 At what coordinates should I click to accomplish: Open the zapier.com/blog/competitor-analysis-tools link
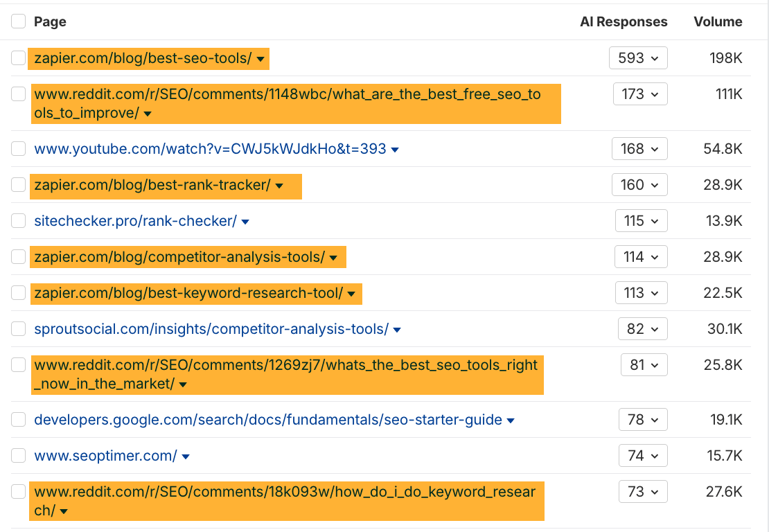pyautogui.click(x=177, y=256)
